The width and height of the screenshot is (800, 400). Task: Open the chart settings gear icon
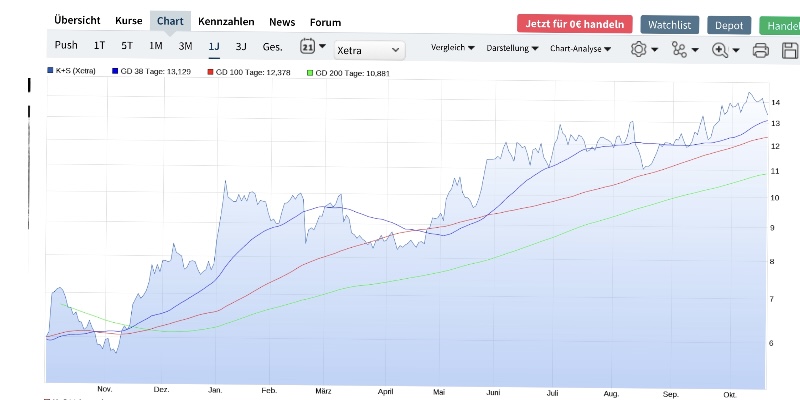[639, 49]
